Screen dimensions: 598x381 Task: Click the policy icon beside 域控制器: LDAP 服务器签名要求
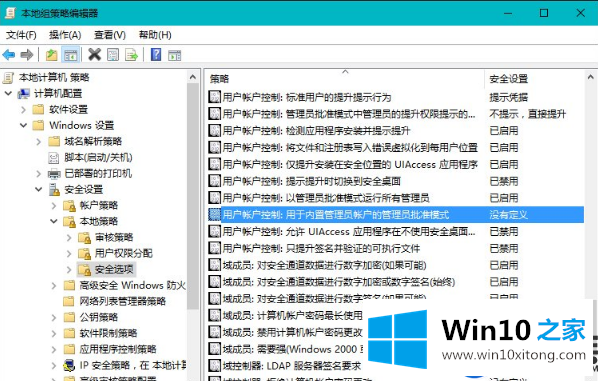(214, 366)
